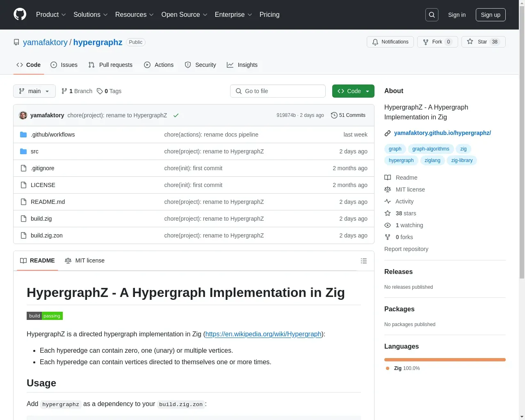Viewport: 525px width, 420px height.
Task: Expand the Solutions menu
Action: pos(91,15)
